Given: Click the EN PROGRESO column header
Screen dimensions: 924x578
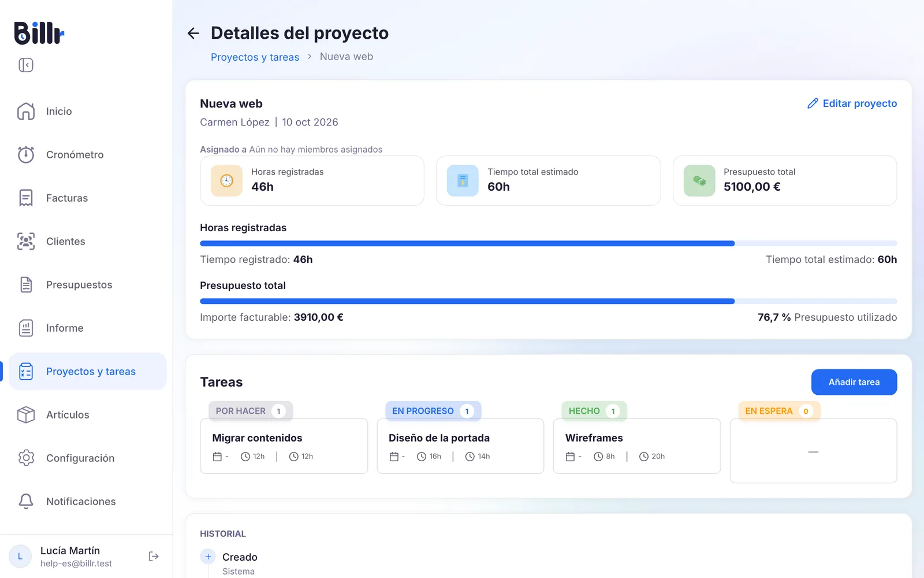Looking at the screenshot, I should 433,411.
